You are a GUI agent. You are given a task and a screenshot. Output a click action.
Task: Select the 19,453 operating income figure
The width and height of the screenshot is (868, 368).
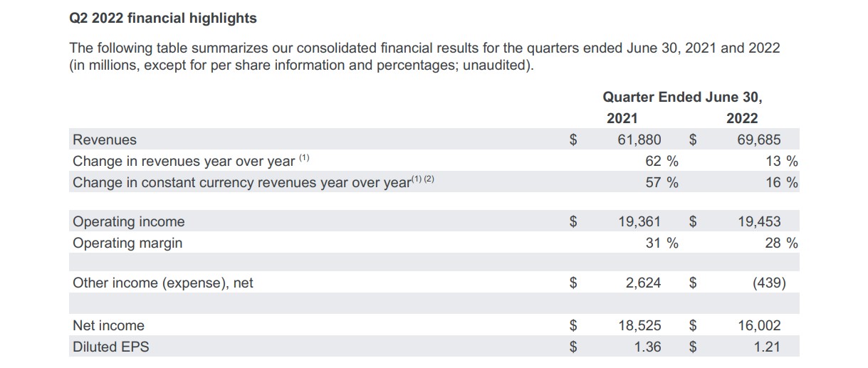759,221
